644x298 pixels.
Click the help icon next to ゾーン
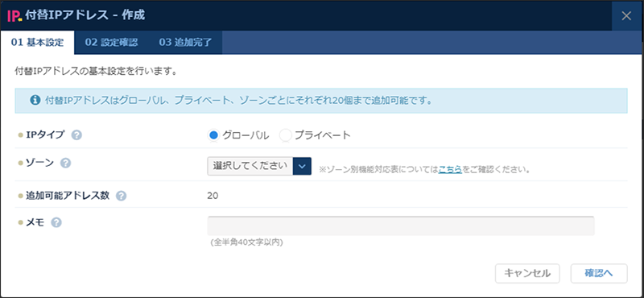click(66, 163)
